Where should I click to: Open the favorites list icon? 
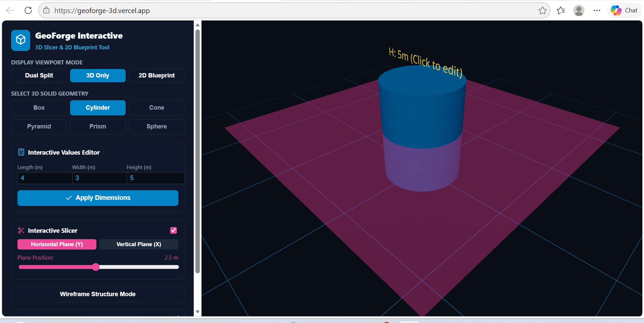pos(561,11)
